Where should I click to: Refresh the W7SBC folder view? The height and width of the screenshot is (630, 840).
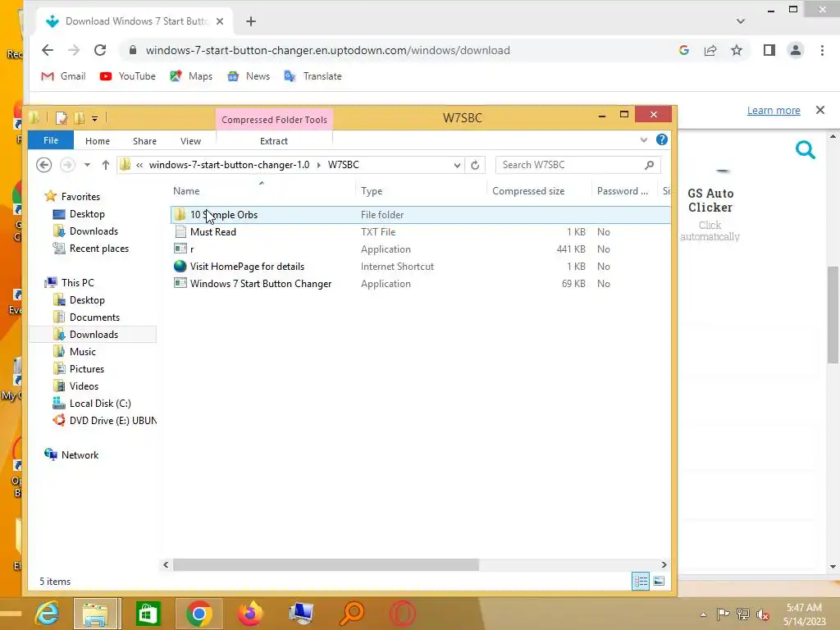coord(475,165)
